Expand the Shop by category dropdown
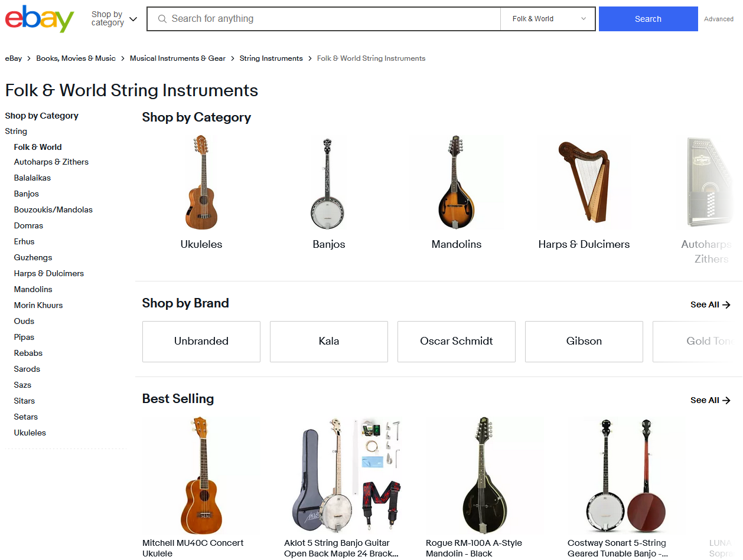This screenshot has height=560, width=743. [x=114, y=19]
